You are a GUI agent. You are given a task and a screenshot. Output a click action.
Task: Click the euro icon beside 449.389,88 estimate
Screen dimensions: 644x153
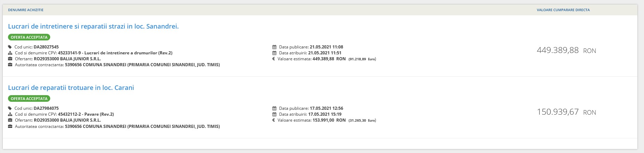point(274,59)
